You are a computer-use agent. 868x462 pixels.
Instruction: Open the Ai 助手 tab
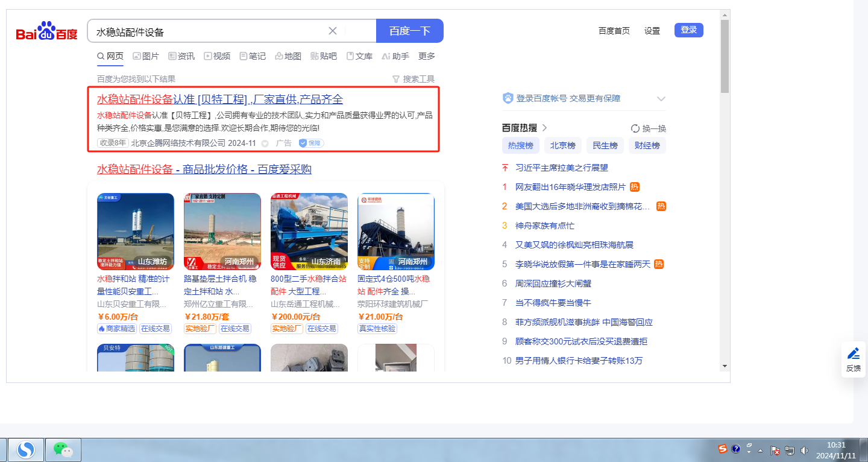pos(395,56)
